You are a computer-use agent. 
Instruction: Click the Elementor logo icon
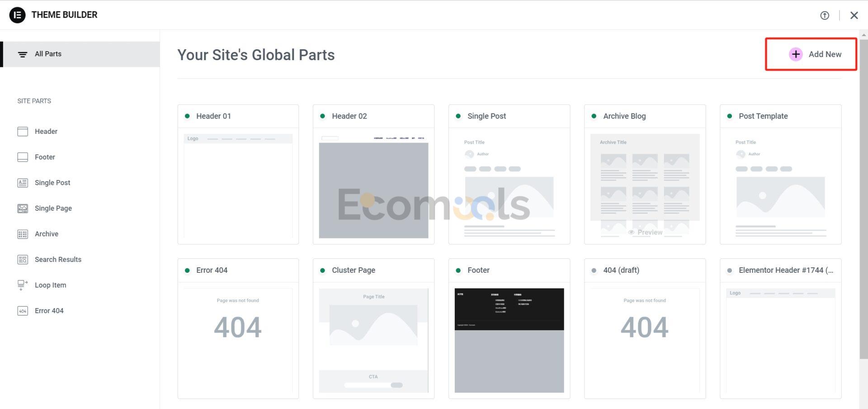(17, 15)
